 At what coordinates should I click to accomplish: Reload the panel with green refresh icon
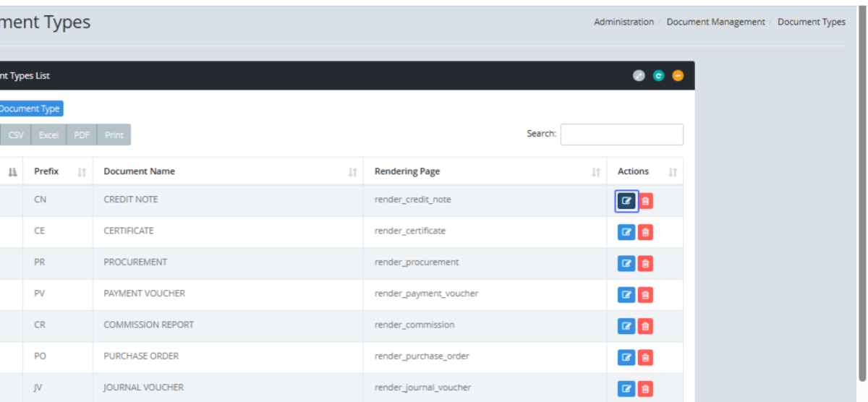coord(658,76)
